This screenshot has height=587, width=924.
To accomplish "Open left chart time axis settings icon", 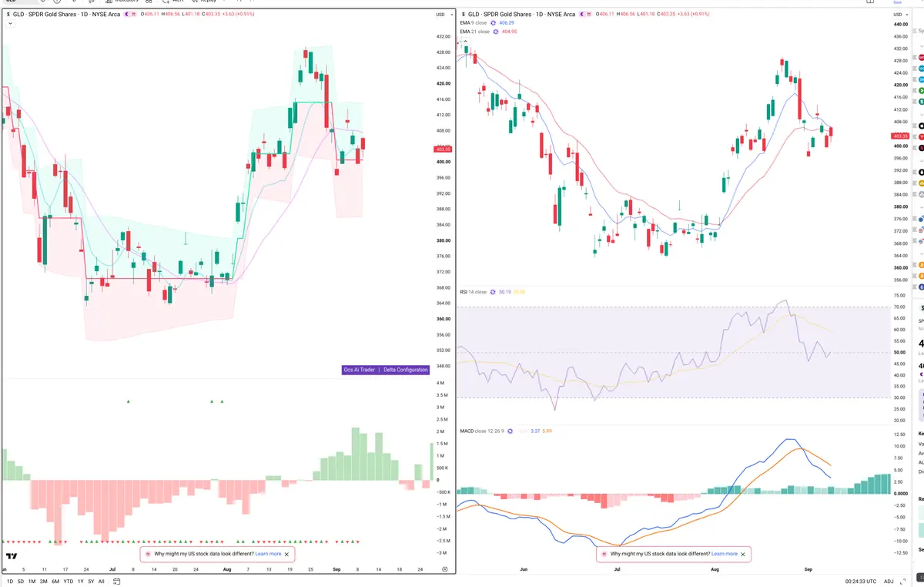I will click(x=445, y=569).
